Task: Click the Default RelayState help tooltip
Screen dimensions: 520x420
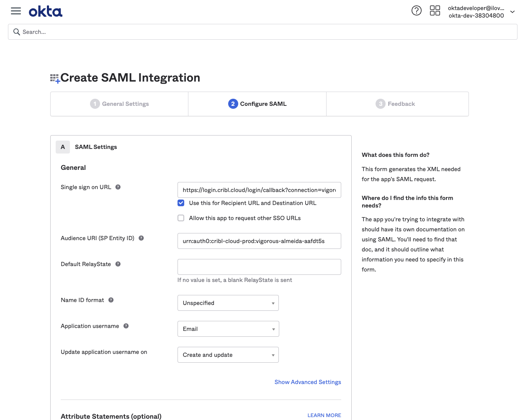Action: [x=118, y=264]
